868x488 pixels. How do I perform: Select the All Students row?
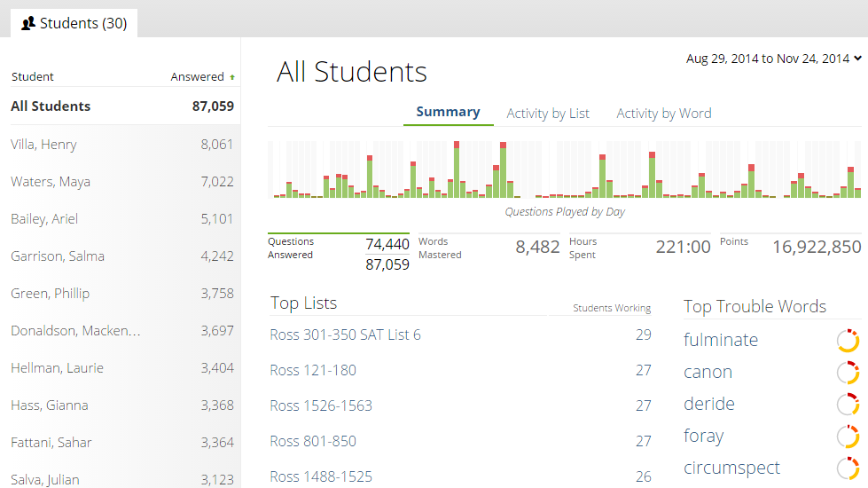(51, 106)
